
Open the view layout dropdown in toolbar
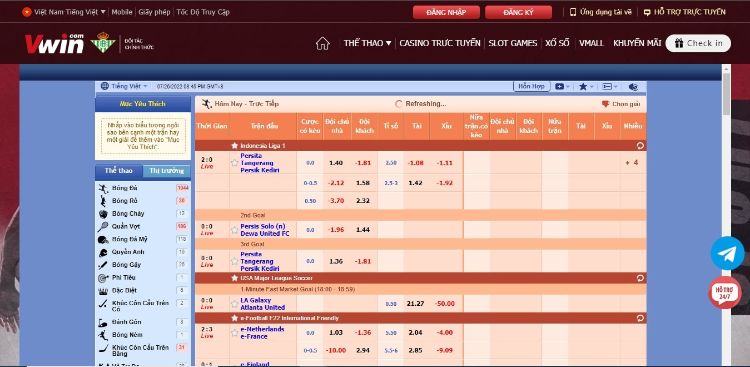coord(609,87)
